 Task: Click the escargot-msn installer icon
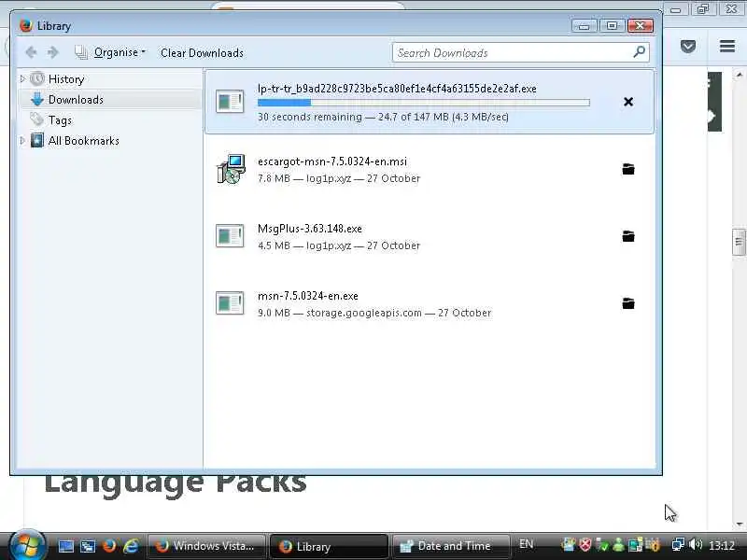(231, 169)
